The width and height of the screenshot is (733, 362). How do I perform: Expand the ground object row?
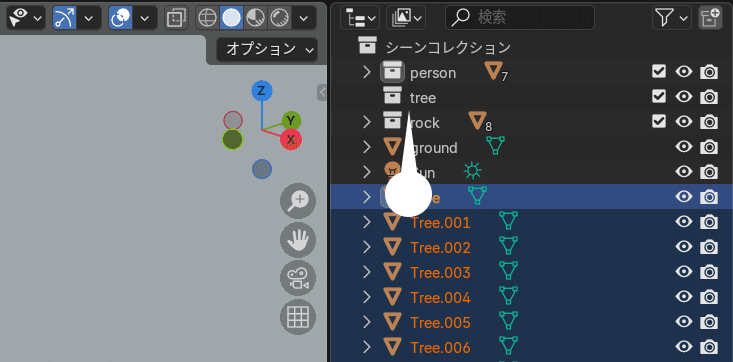[x=367, y=147]
